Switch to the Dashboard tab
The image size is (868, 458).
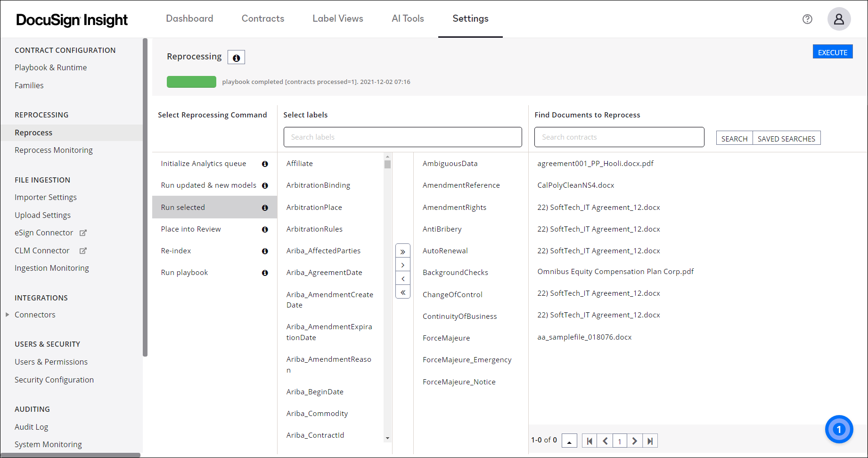[189, 19]
